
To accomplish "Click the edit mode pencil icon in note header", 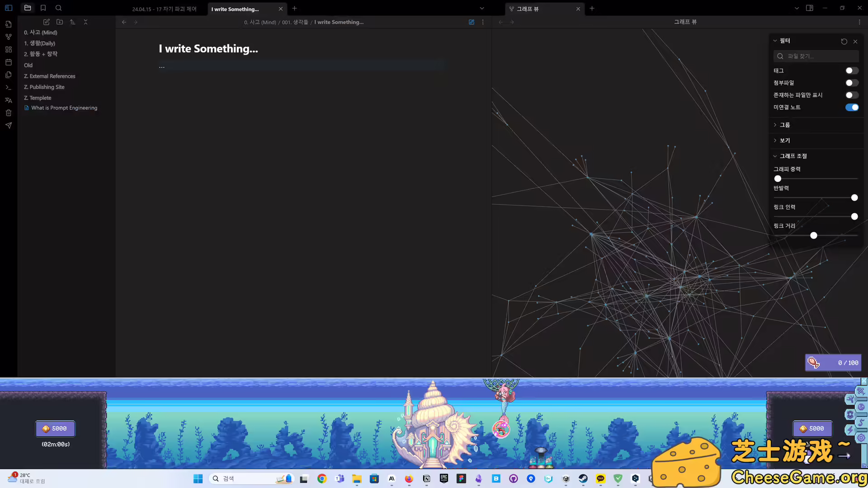I will click(472, 22).
